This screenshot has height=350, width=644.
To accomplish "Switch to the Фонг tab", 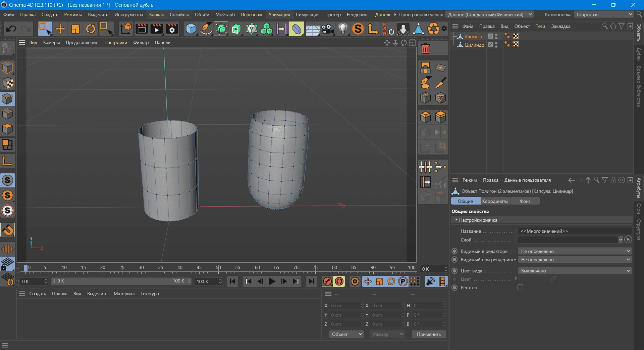I will click(525, 201).
